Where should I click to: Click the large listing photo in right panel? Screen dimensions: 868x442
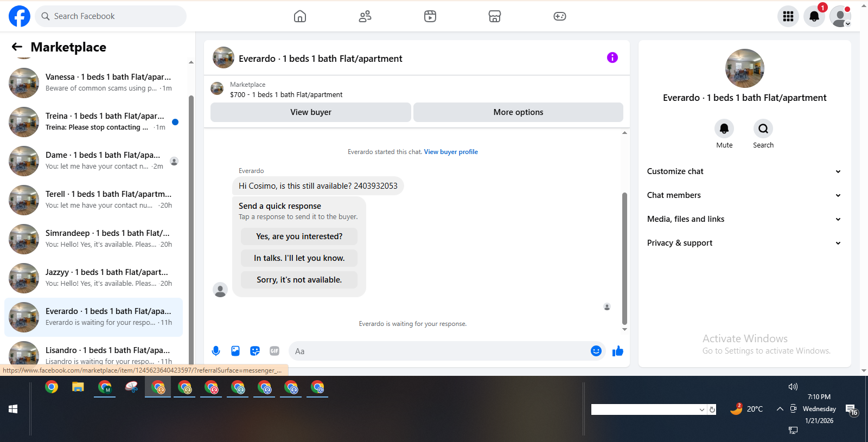(745, 68)
